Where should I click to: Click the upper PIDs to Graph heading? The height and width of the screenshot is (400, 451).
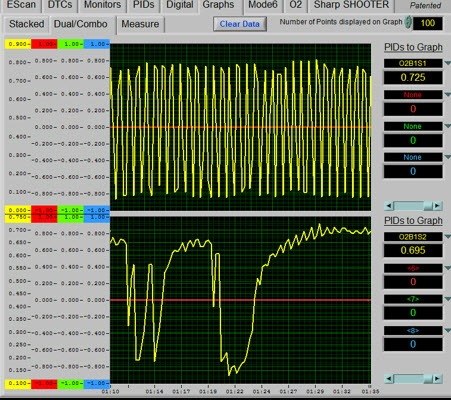[413, 47]
